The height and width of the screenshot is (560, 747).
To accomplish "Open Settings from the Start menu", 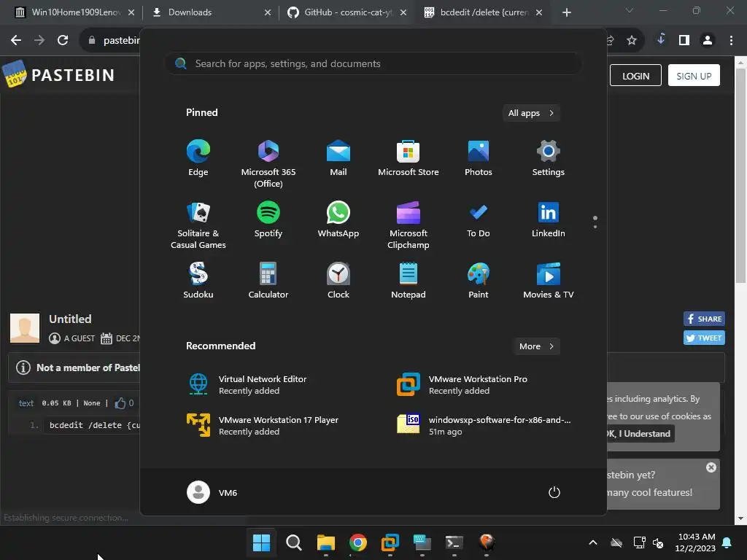I will click(549, 158).
